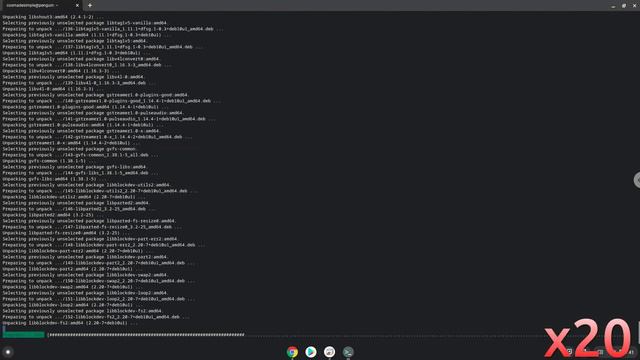Click the Terminal app icon on the shelf
Screen dimensions: 640x360
tap(348, 352)
